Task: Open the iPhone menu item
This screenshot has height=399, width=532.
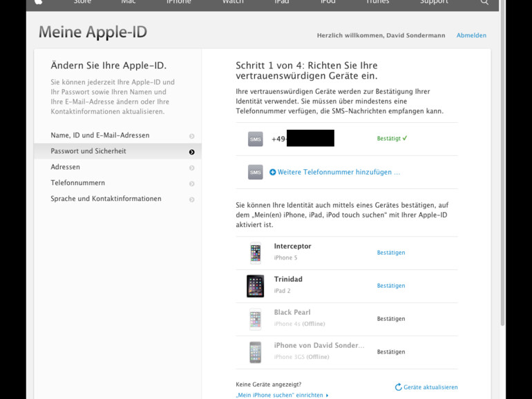Action: (x=178, y=1)
